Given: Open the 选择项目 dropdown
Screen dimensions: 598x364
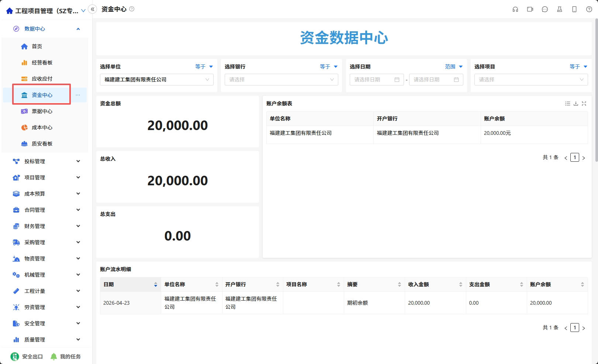Looking at the screenshot, I should click(531, 80).
